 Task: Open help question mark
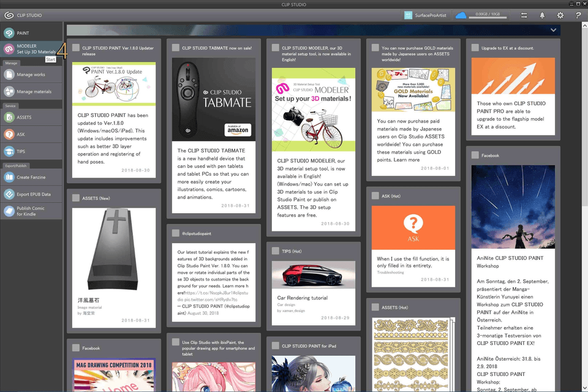(x=578, y=15)
